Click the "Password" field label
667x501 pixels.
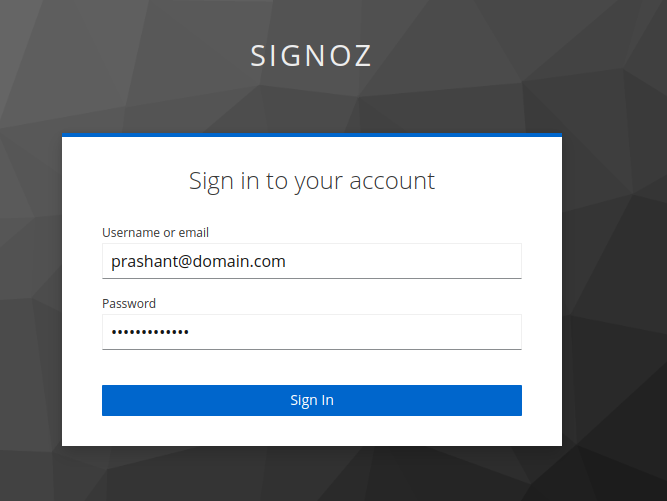(x=129, y=303)
